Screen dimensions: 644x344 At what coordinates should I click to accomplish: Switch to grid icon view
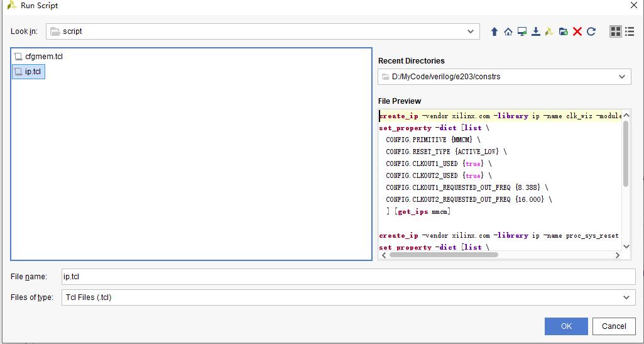pos(616,31)
